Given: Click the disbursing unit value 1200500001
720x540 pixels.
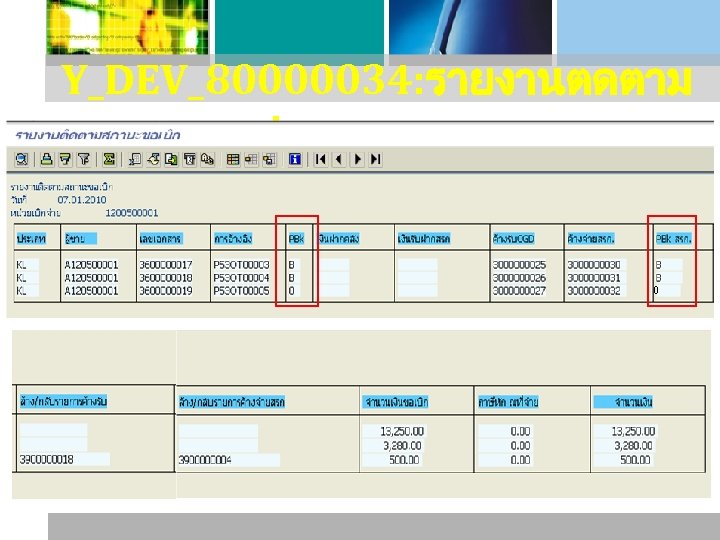Looking at the screenshot, I should coord(132,213).
